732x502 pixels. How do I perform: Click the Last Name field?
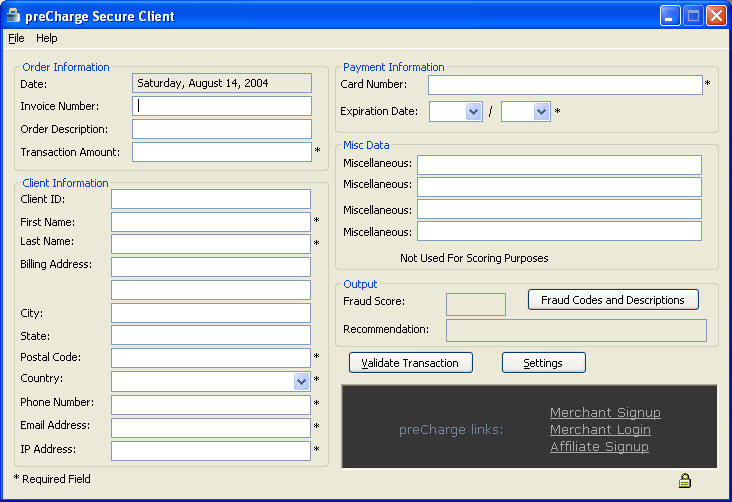[211, 244]
